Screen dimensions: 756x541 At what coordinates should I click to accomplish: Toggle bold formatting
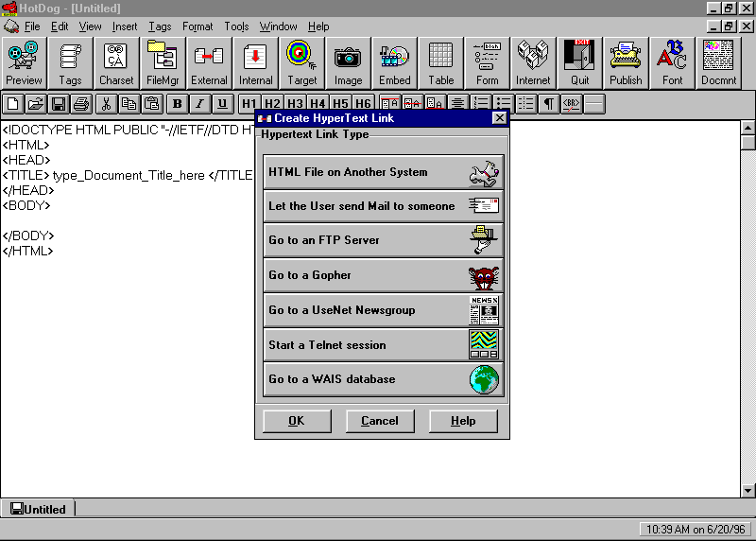point(177,104)
